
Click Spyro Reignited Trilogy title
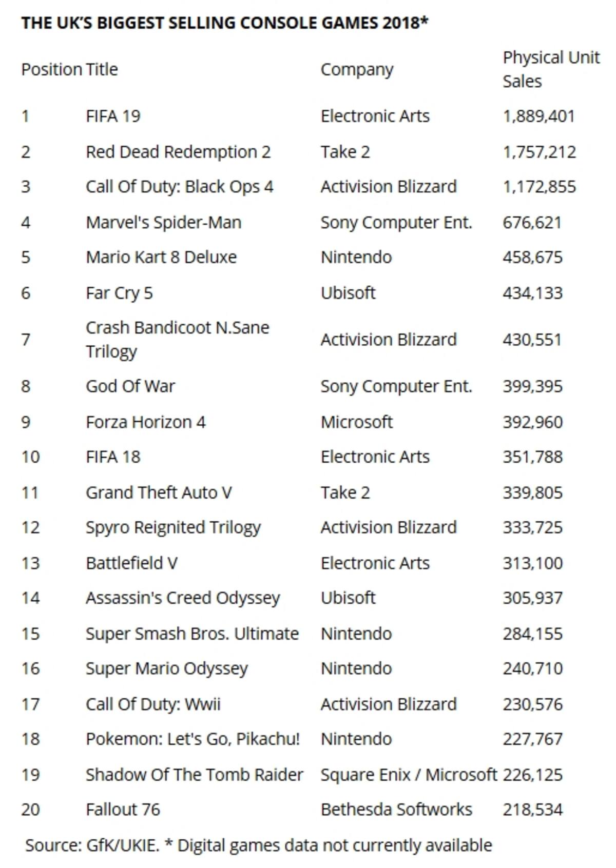[x=173, y=527]
